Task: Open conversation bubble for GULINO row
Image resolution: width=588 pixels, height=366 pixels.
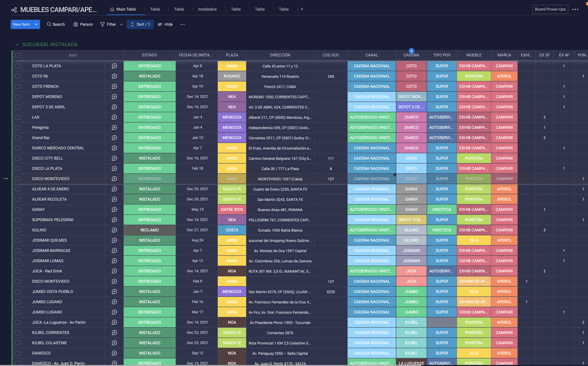Action: pos(114,230)
